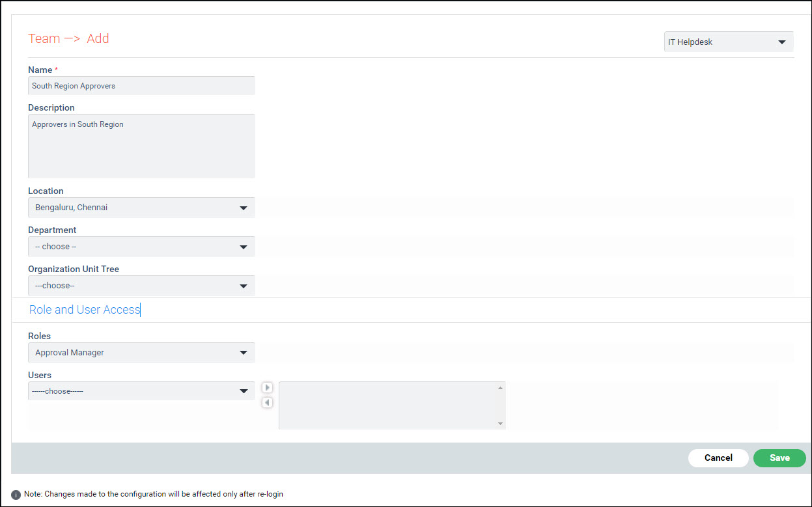
Task: Click the caret arrow on the Users selector
Action: [244, 391]
